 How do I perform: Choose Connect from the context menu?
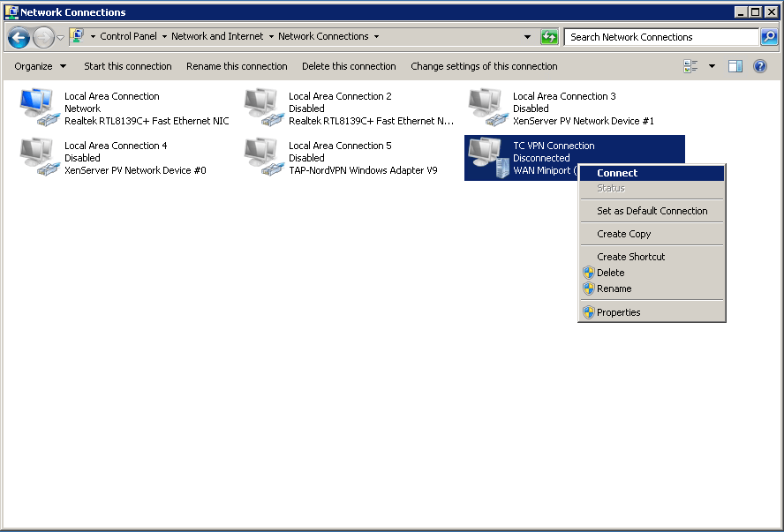click(617, 173)
